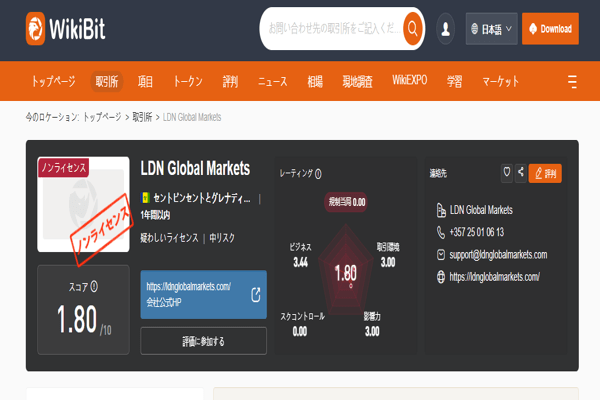Click the heart favorite icon
Screen dimensions: 600x400
507,173
